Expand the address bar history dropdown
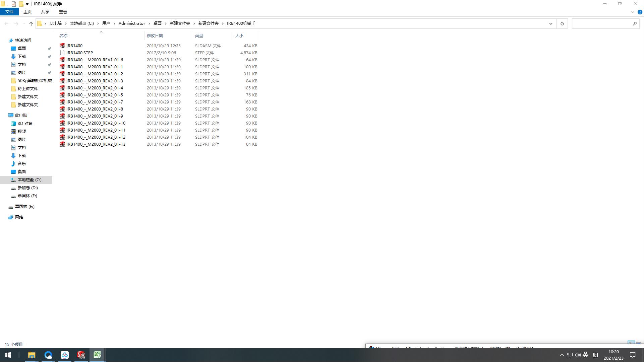Image resolution: width=644 pixels, height=362 pixels. [x=550, y=23]
